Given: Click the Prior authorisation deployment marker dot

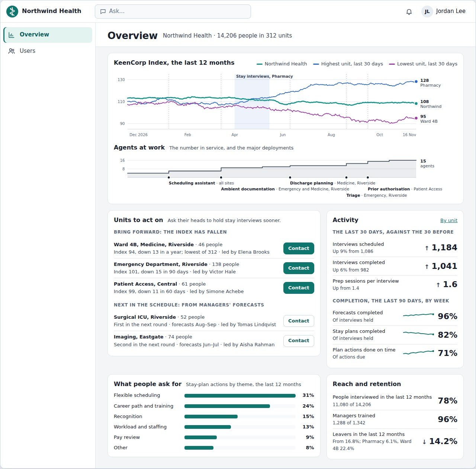Looking at the screenshot, I should [x=368, y=177].
